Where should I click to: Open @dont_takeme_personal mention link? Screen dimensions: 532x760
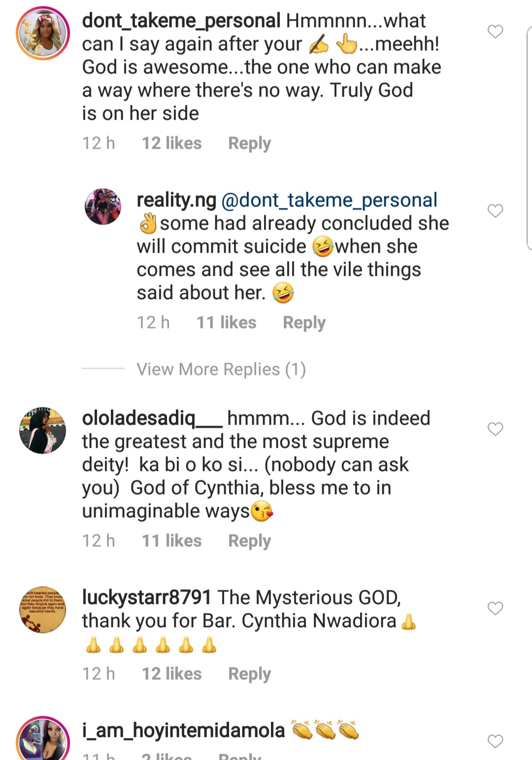[329, 200]
